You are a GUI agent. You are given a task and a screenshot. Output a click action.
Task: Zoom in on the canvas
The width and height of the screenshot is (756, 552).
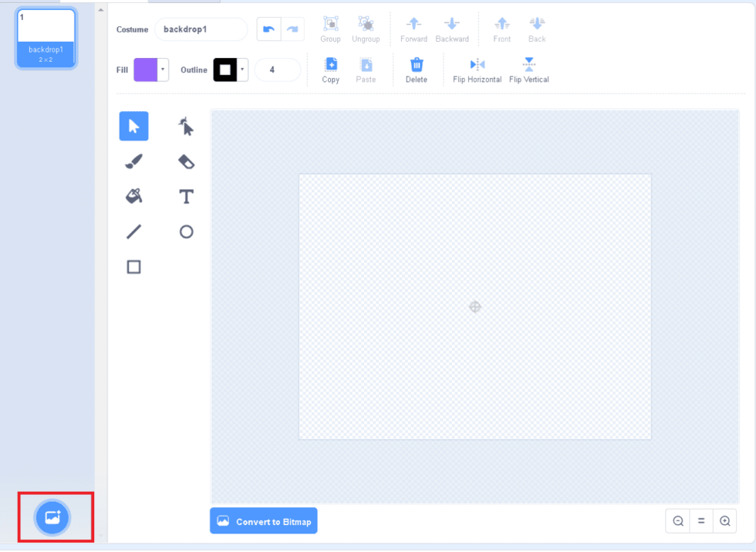coord(725,521)
